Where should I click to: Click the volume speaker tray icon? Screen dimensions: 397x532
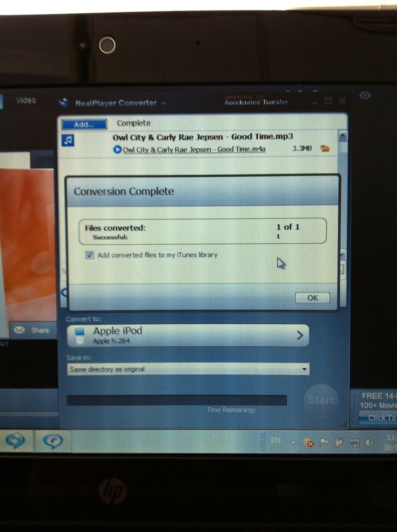[369, 442]
